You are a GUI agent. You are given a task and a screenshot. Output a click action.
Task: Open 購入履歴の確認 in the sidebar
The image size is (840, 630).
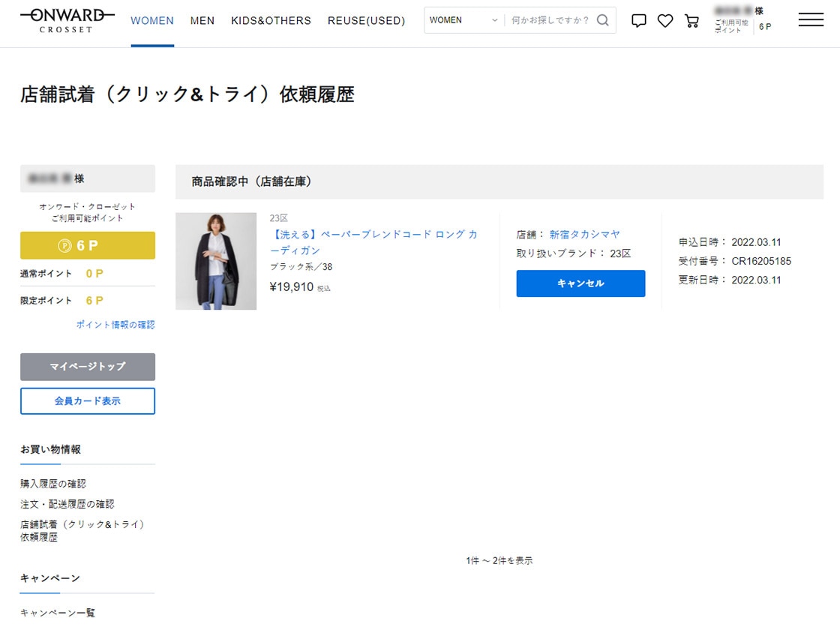click(54, 484)
